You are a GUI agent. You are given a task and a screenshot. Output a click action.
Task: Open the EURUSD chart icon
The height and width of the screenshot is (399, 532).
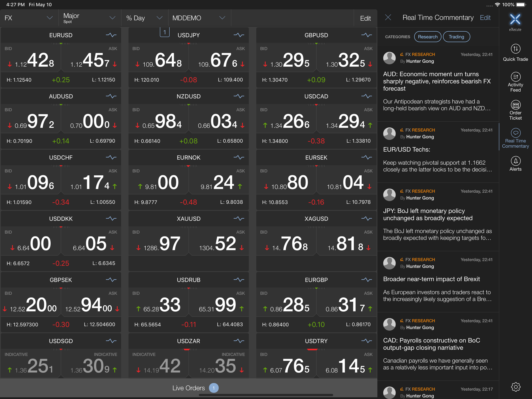click(111, 35)
